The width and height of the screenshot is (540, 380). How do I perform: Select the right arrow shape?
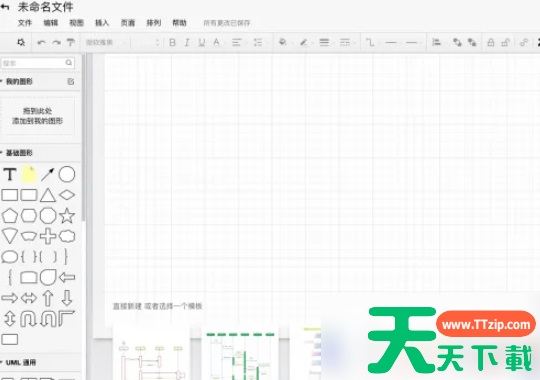click(x=10, y=298)
